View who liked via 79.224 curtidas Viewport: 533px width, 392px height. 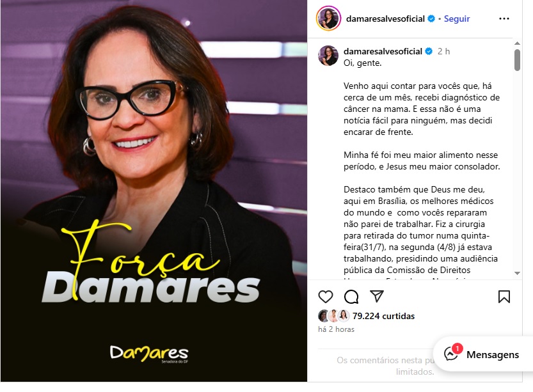[x=383, y=317]
